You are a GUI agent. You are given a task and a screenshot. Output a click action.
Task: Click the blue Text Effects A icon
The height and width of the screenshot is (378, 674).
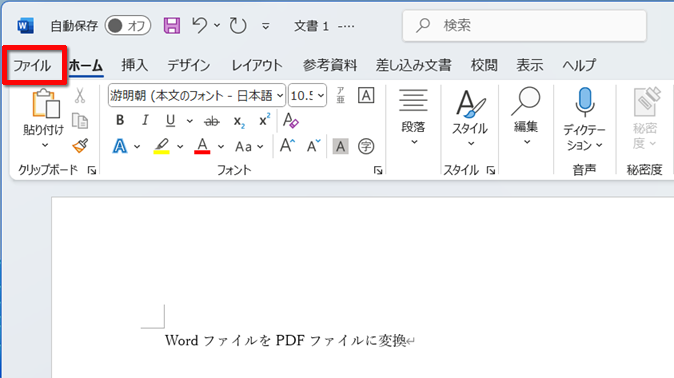(120, 147)
